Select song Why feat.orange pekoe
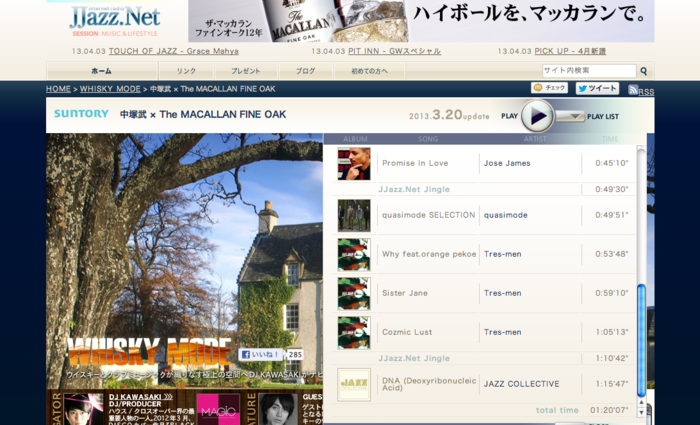 (429, 254)
